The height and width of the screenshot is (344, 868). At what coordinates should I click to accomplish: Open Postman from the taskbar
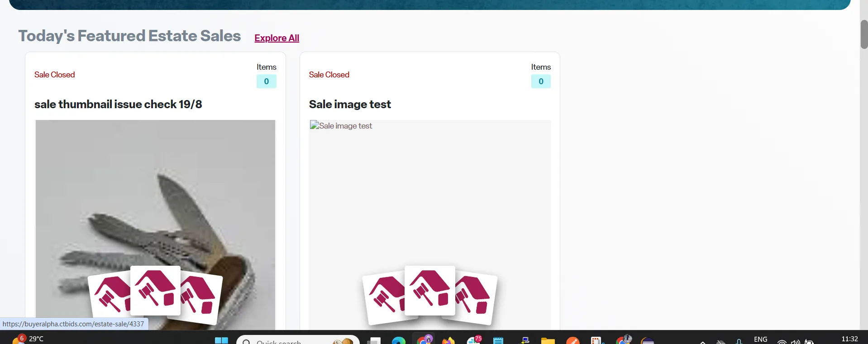572,340
